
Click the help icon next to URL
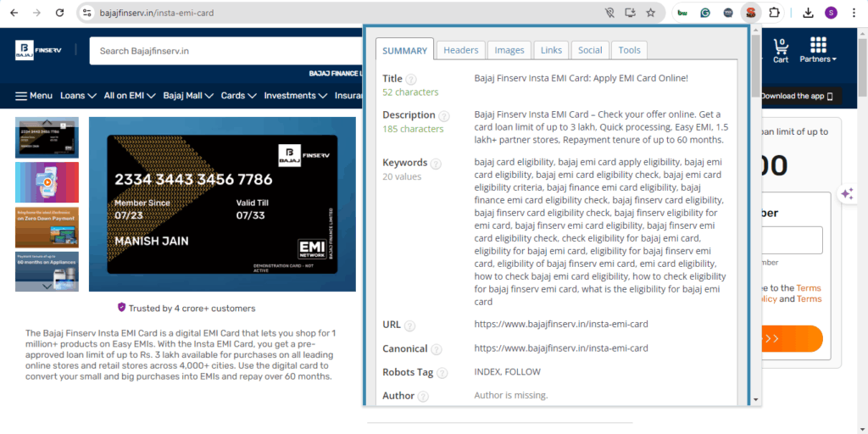coord(409,325)
